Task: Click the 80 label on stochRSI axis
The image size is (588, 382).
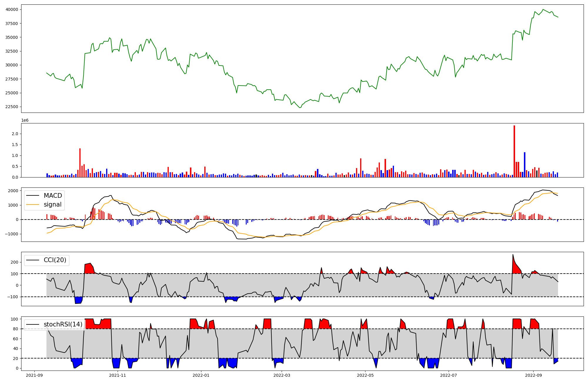Action: click(16, 329)
